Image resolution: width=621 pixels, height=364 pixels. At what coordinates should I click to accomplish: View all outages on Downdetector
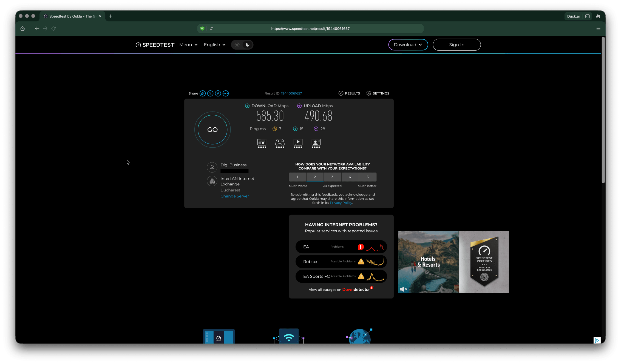click(x=341, y=290)
